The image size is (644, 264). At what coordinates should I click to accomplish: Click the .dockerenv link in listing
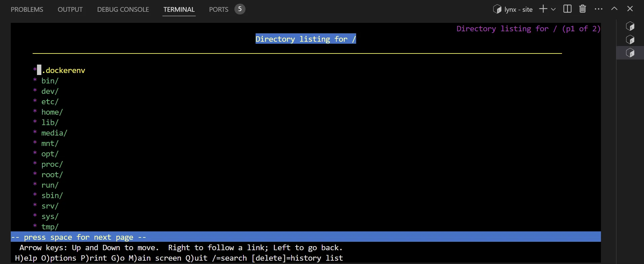64,70
